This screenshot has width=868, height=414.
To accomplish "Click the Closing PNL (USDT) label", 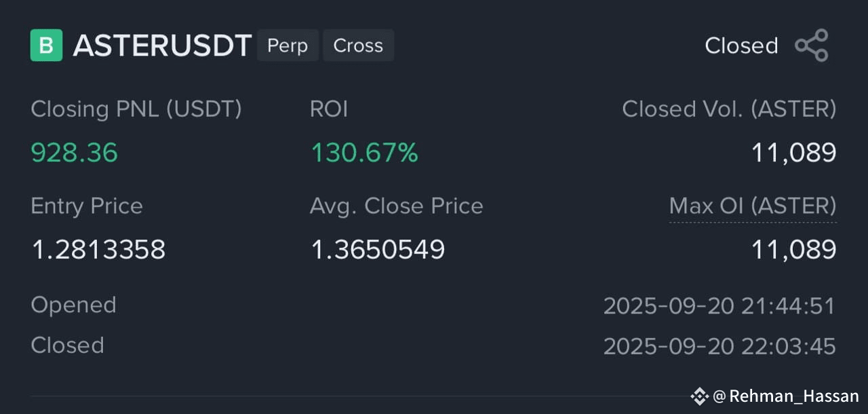I will [x=136, y=109].
